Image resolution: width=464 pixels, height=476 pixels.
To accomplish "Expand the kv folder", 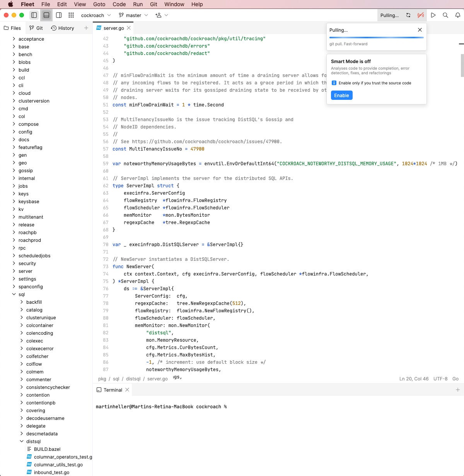I will click(14, 209).
